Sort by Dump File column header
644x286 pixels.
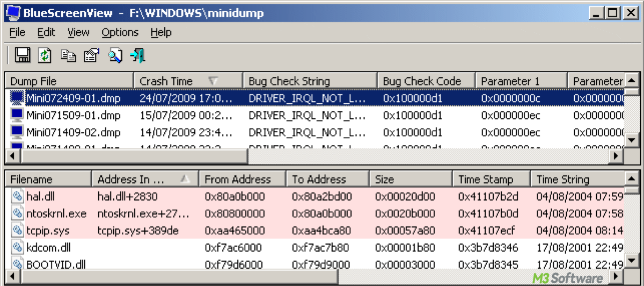point(69,81)
